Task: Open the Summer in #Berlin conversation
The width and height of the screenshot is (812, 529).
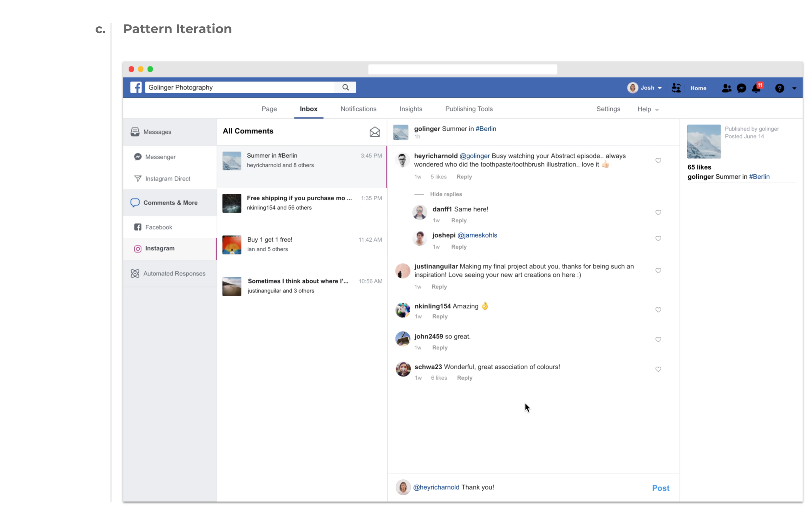Action: click(302, 167)
